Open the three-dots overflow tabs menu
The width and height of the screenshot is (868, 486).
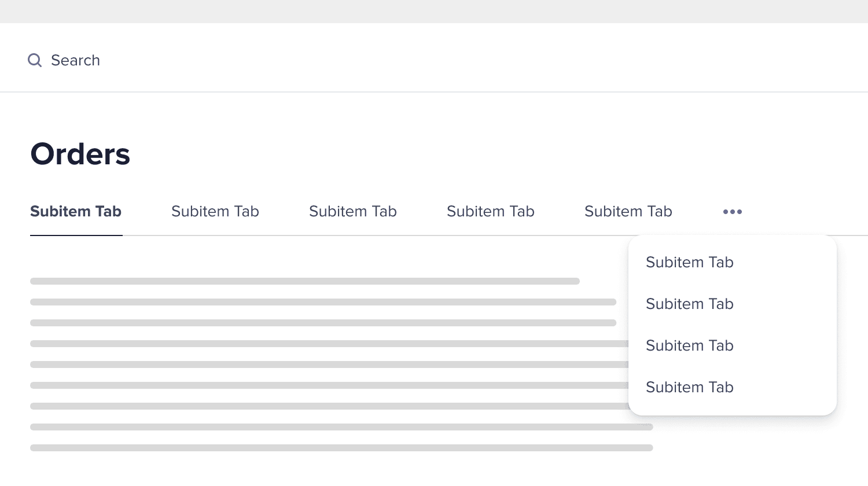[733, 212]
